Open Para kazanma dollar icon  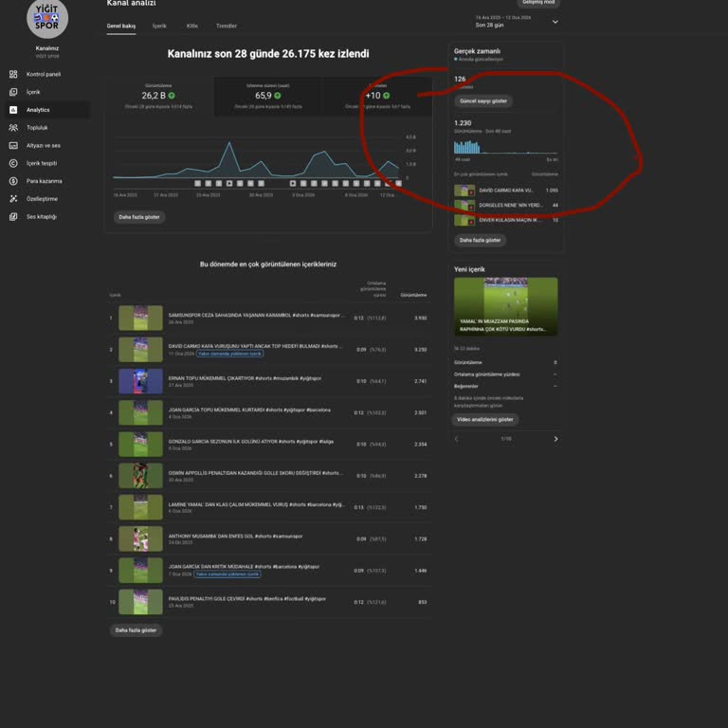tap(13, 181)
